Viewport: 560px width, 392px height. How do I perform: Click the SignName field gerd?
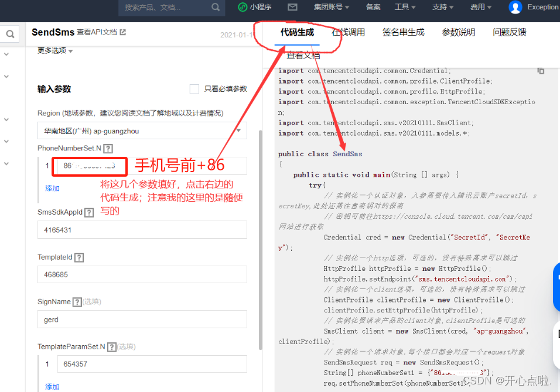(142, 319)
